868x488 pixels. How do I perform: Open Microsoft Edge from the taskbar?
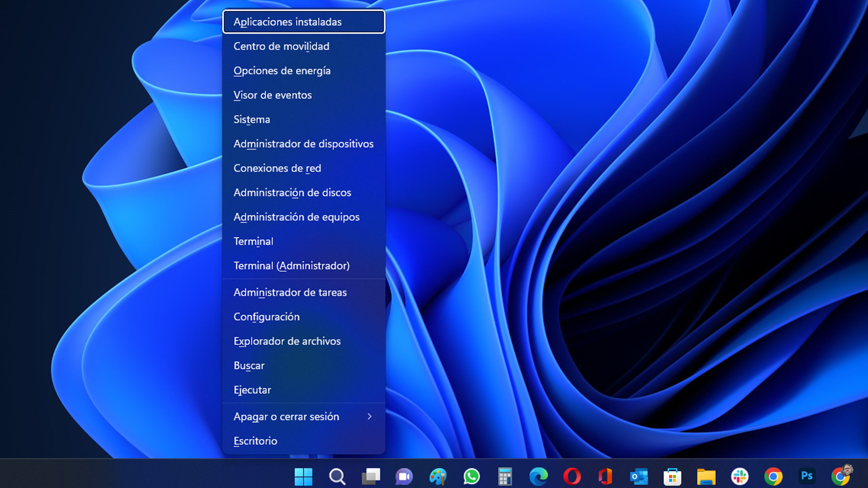pos(538,476)
